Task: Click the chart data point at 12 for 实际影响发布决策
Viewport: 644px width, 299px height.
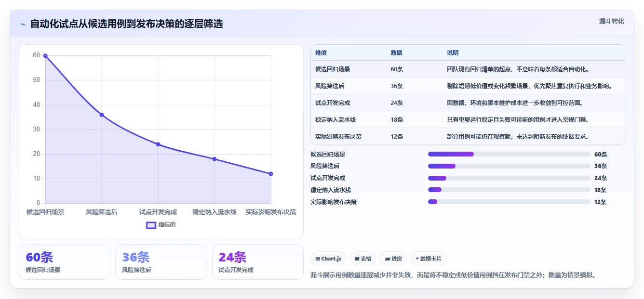Action: click(x=271, y=174)
